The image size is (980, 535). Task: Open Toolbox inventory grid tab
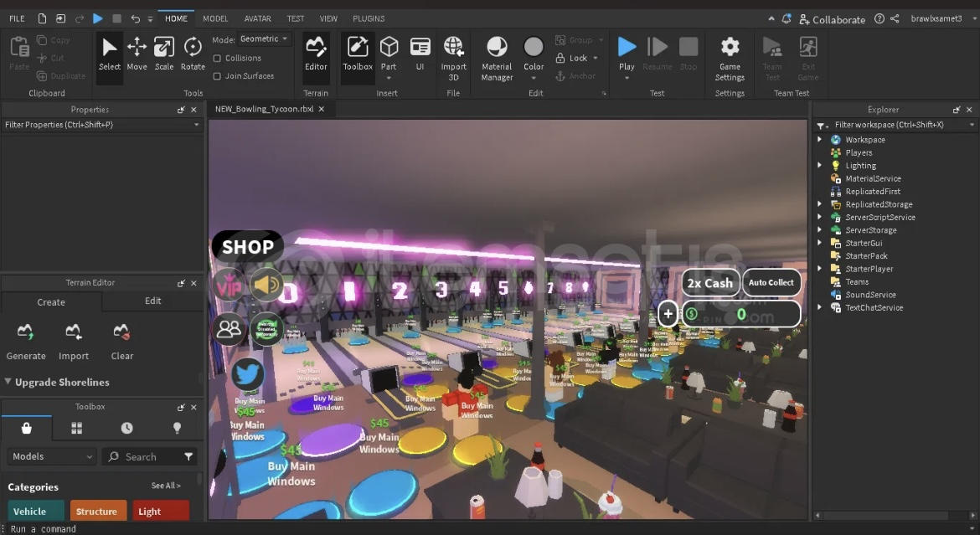(77, 428)
